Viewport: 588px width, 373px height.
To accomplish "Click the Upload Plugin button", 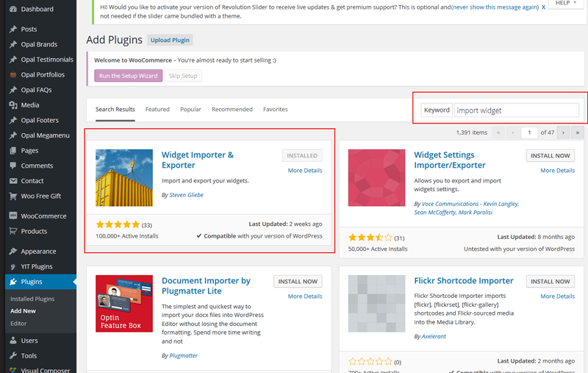I will click(x=170, y=40).
